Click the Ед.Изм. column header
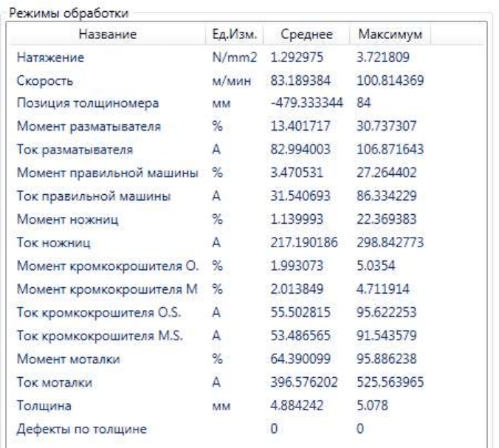499x448 pixels. [235, 34]
